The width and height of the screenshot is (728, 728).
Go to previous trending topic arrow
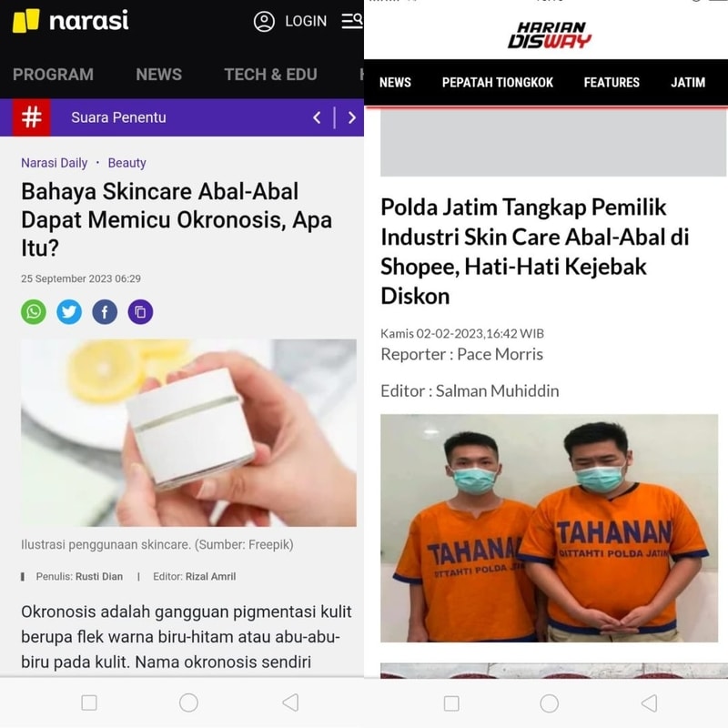pyautogui.click(x=317, y=117)
